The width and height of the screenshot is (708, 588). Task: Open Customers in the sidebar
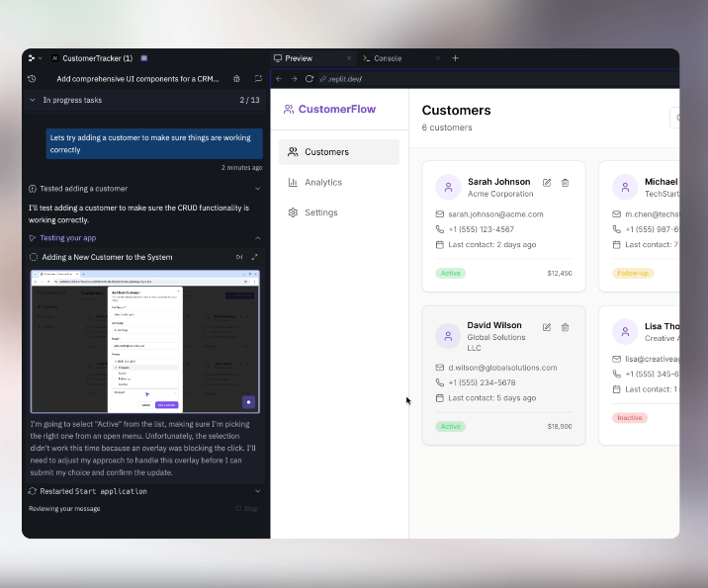pyautogui.click(x=339, y=152)
